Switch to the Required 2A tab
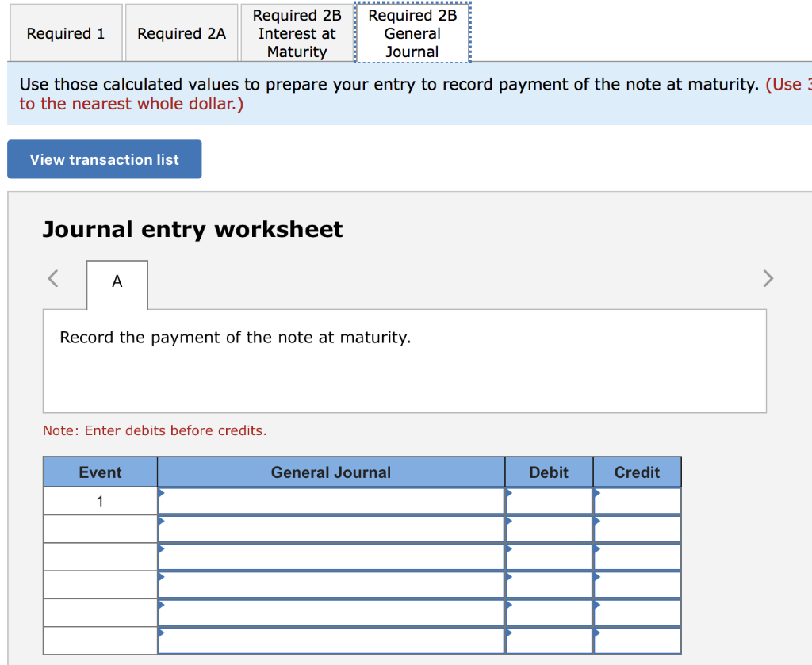 pos(181,32)
